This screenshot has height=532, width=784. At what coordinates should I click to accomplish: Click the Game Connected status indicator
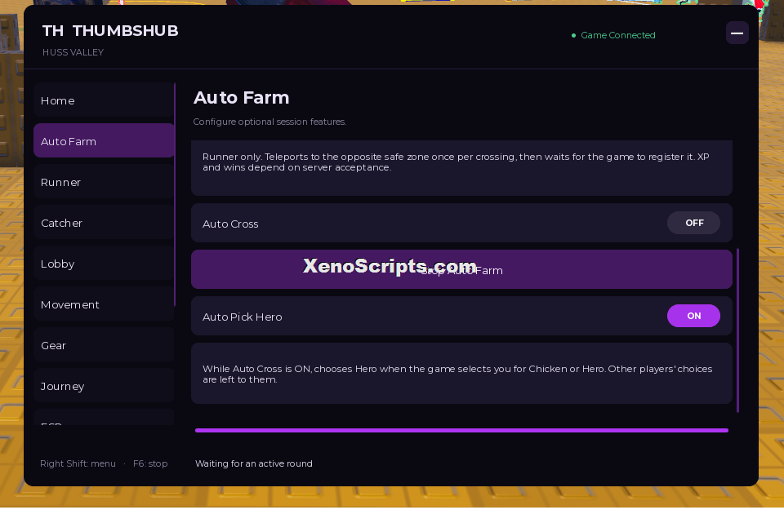click(x=613, y=35)
